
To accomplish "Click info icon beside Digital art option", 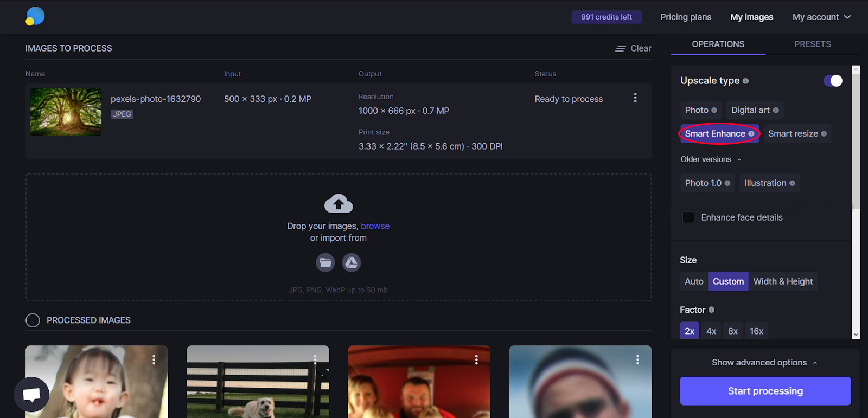I will pyautogui.click(x=776, y=110).
